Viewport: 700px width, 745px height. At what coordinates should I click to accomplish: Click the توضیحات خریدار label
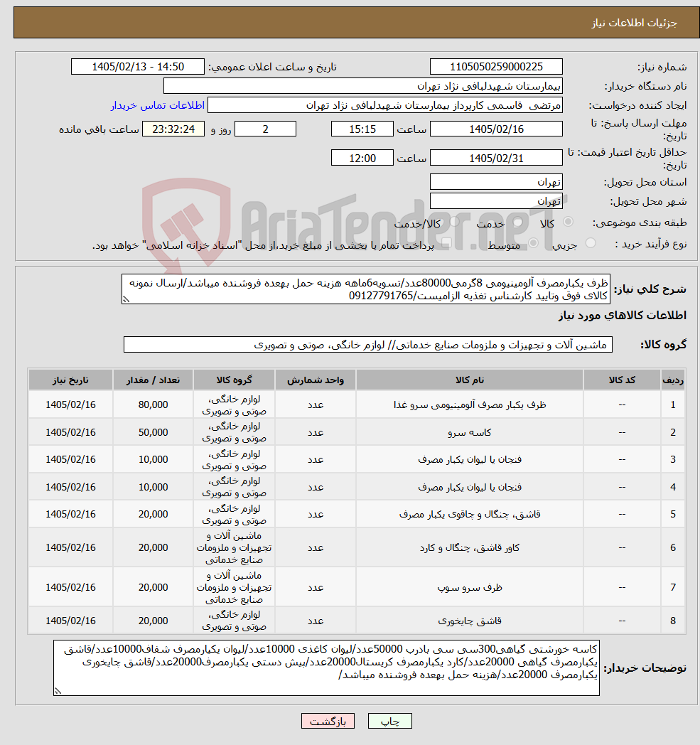645,668
